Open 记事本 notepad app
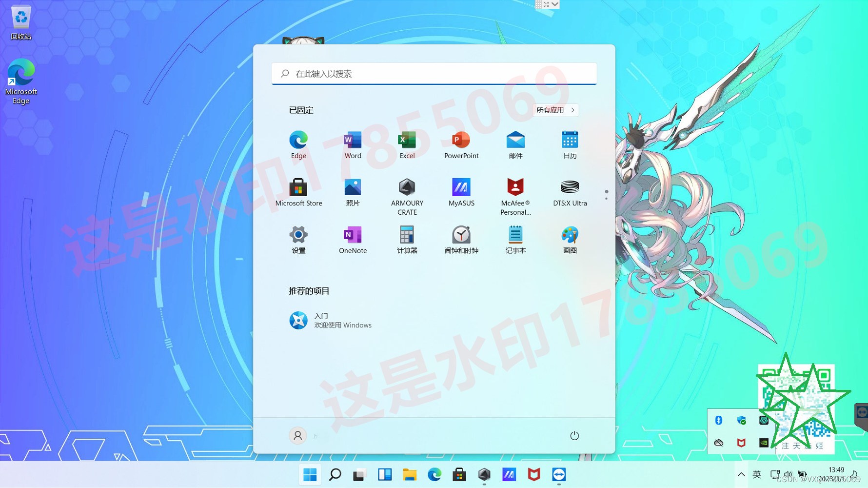This screenshot has width=868, height=488. point(515,240)
